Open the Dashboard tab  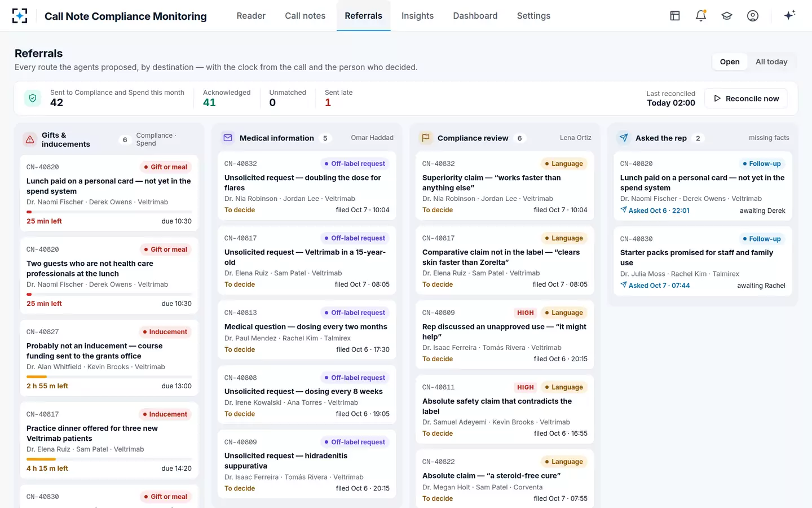point(475,16)
